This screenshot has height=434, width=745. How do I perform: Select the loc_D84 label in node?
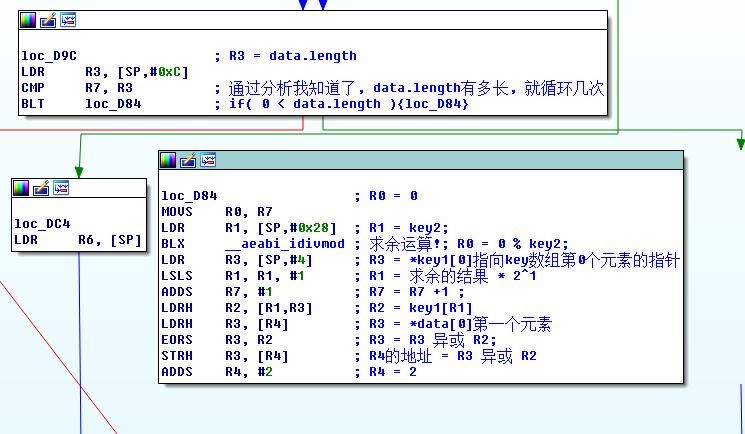[x=189, y=196]
